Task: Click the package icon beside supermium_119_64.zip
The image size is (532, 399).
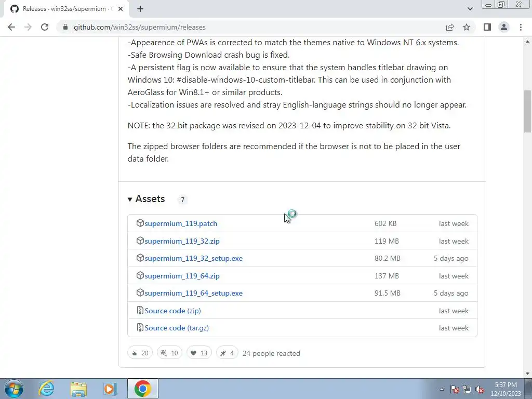Action: pyautogui.click(x=140, y=275)
